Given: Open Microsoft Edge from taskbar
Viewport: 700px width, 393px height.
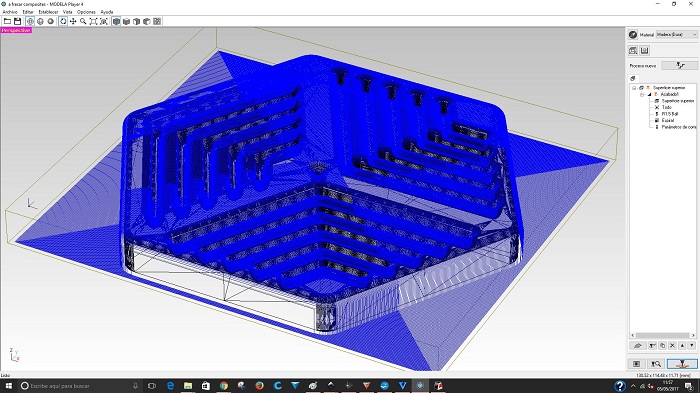Looking at the screenshot, I should click(170, 385).
